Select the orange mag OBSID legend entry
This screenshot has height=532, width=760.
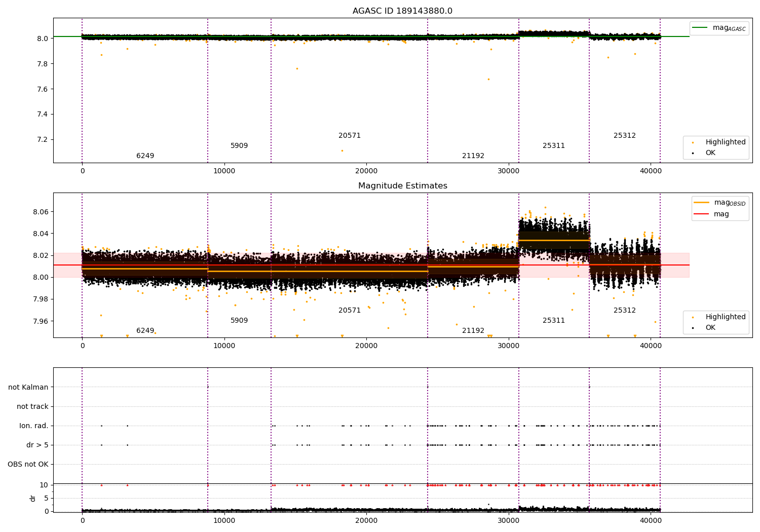coord(719,203)
